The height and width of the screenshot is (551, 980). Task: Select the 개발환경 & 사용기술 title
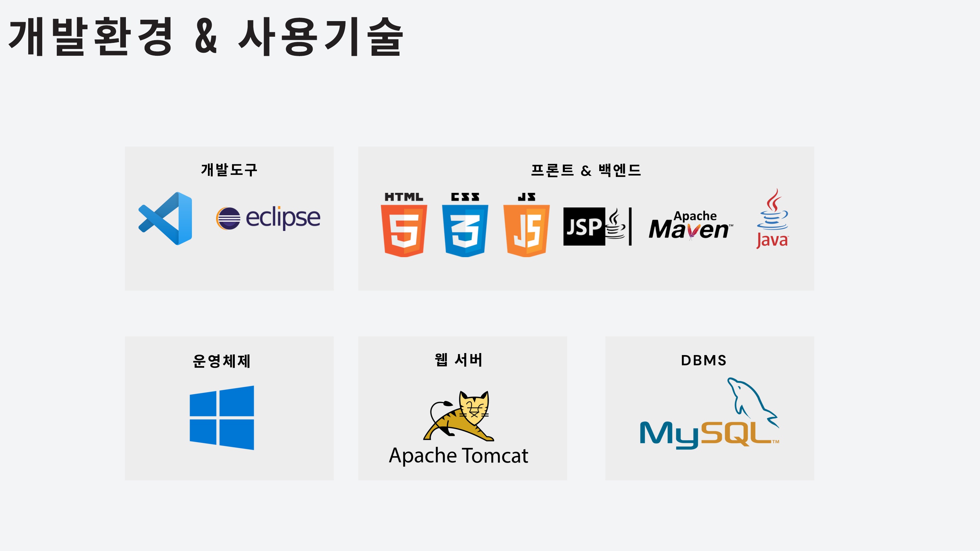click(206, 37)
